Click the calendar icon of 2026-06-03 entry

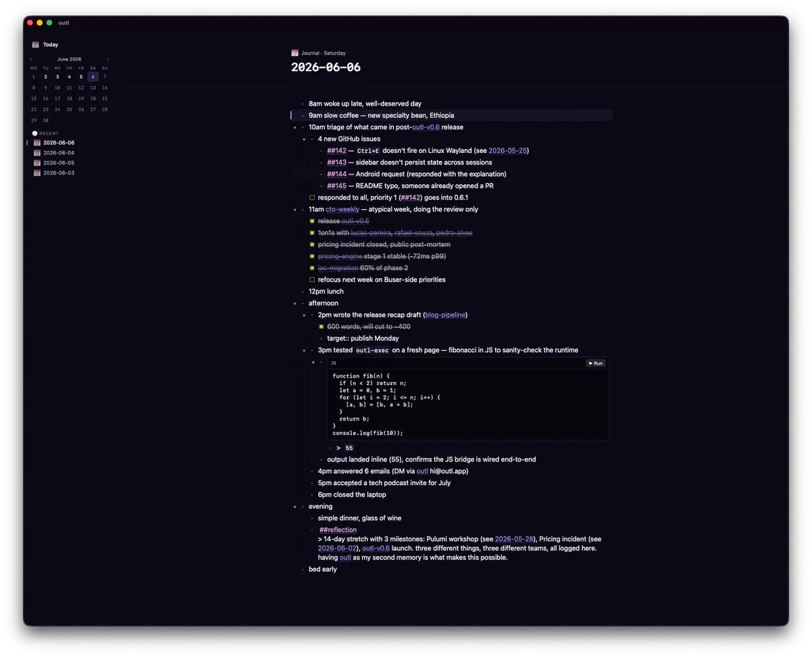tap(37, 173)
